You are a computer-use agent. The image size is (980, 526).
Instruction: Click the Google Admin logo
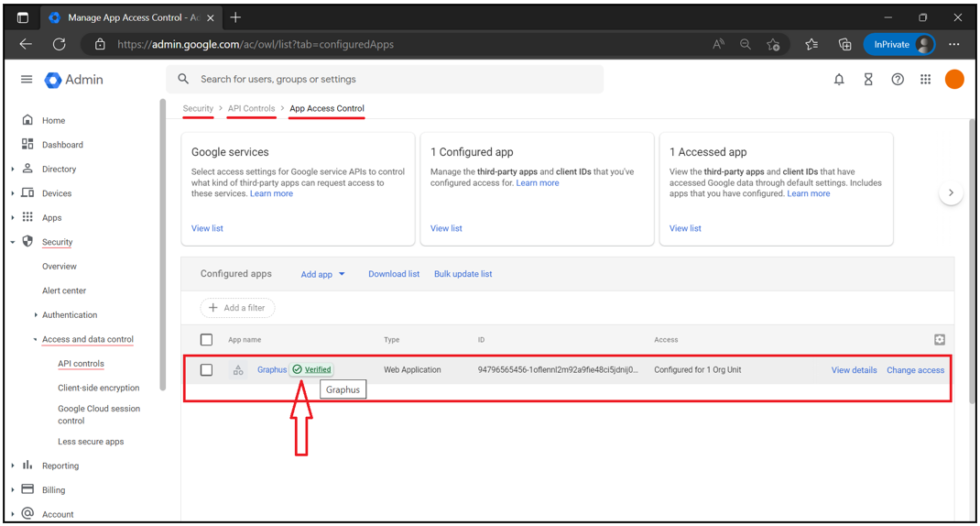click(74, 80)
